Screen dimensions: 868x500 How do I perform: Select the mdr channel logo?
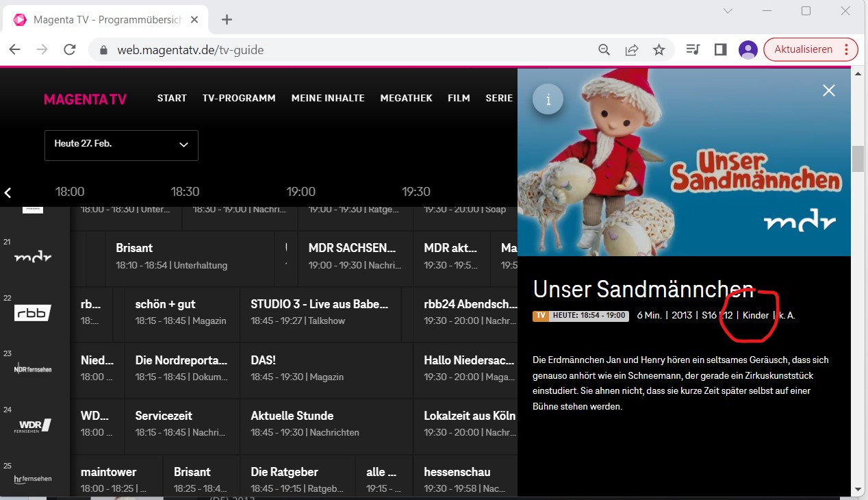point(33,258)
